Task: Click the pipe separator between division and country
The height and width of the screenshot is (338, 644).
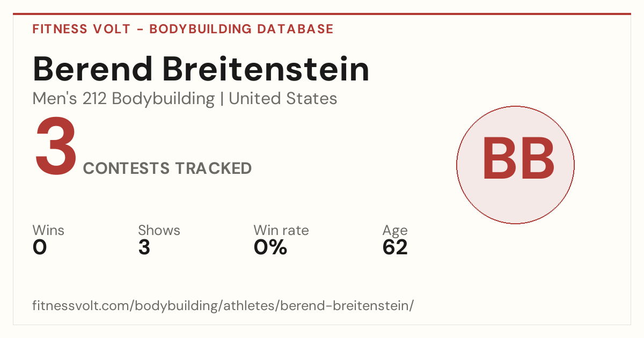Action: click(222, 99)
